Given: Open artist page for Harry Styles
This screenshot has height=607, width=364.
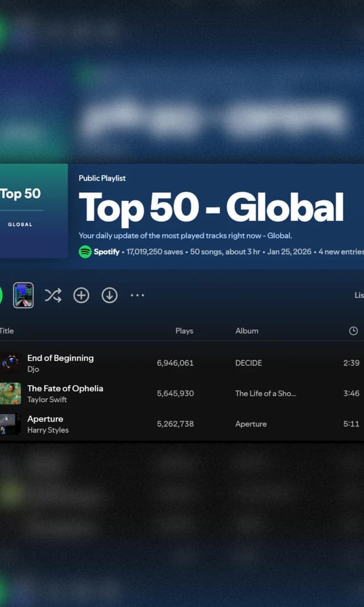Looking at the screenshot, I should click(48, 430).
